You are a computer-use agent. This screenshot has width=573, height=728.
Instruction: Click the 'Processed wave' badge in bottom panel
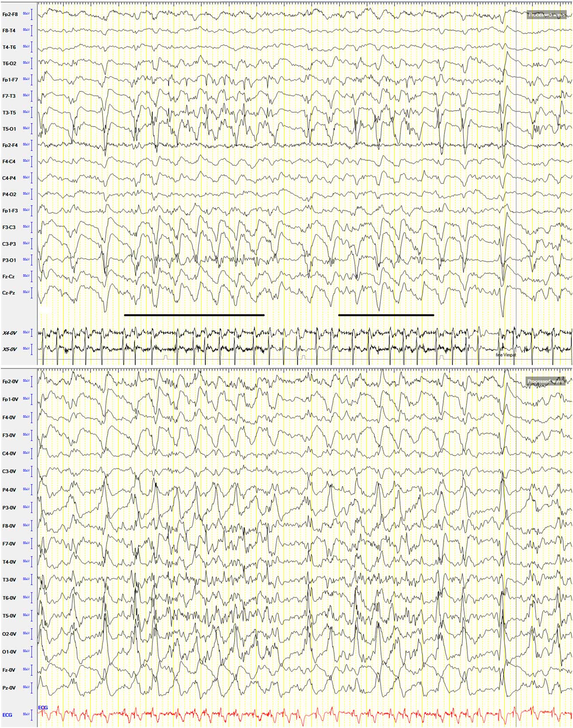[x=545, y=381]
